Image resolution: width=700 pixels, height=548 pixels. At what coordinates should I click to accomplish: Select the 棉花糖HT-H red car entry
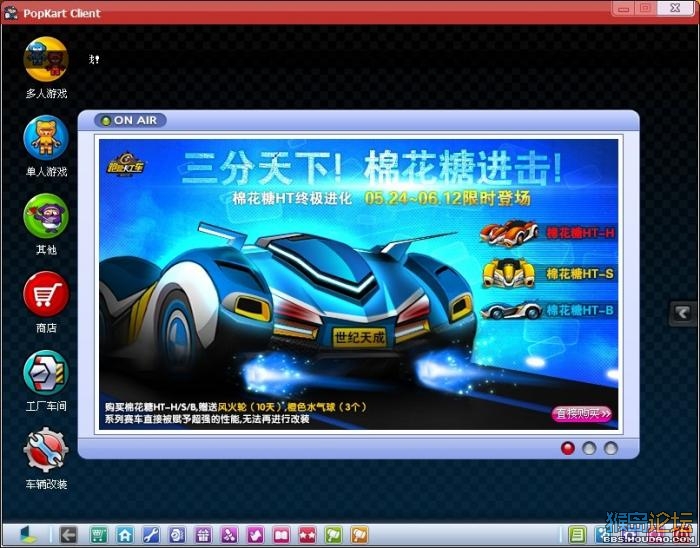[548, 233]
